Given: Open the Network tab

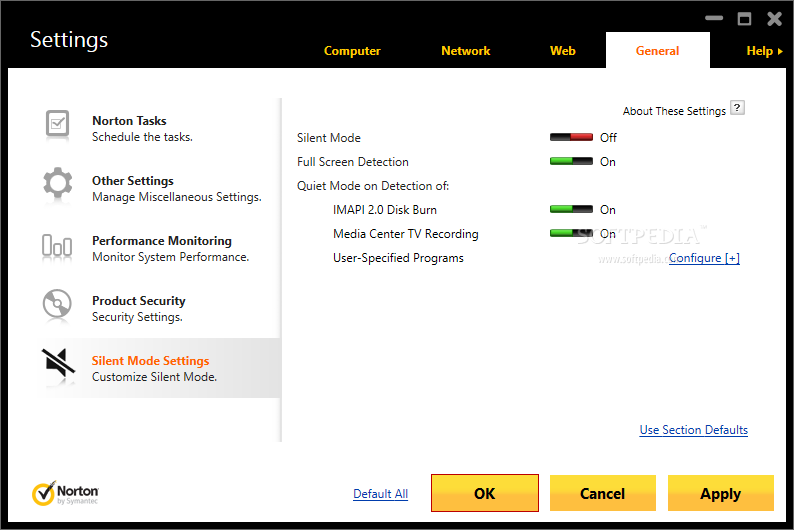Looking at the screenshot, I should click(466, 51).
